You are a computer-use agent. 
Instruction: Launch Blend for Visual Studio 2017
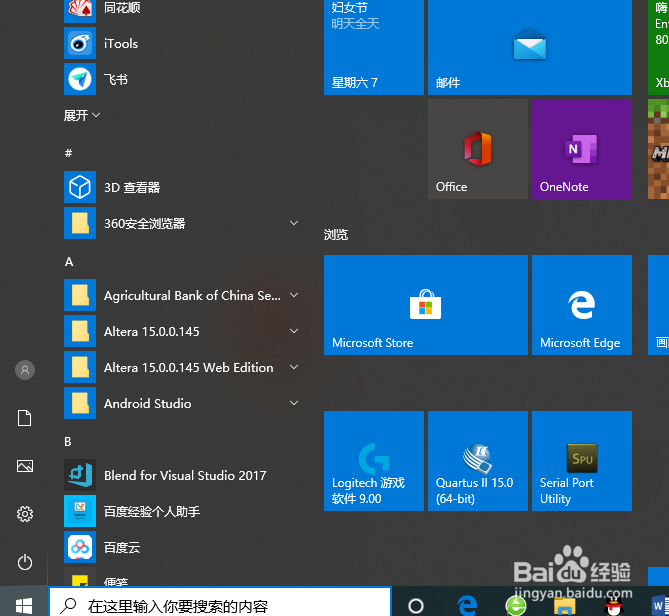(x=183, y=475)
